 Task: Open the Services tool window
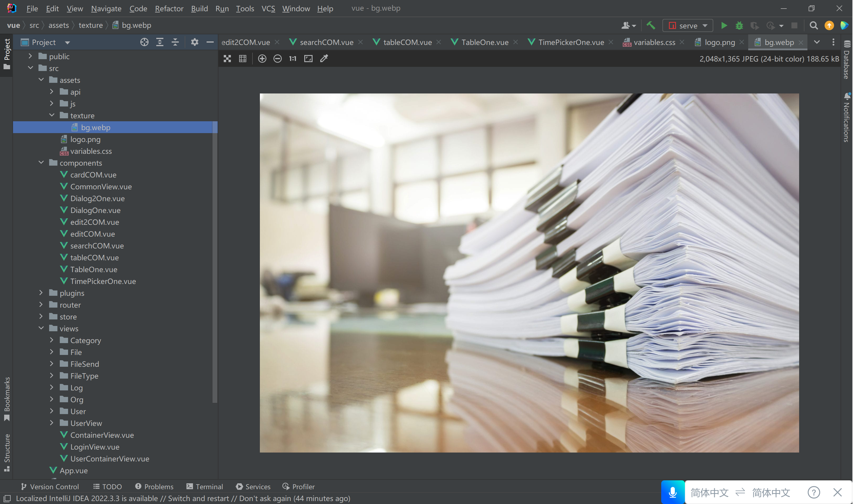pos(253,486)
